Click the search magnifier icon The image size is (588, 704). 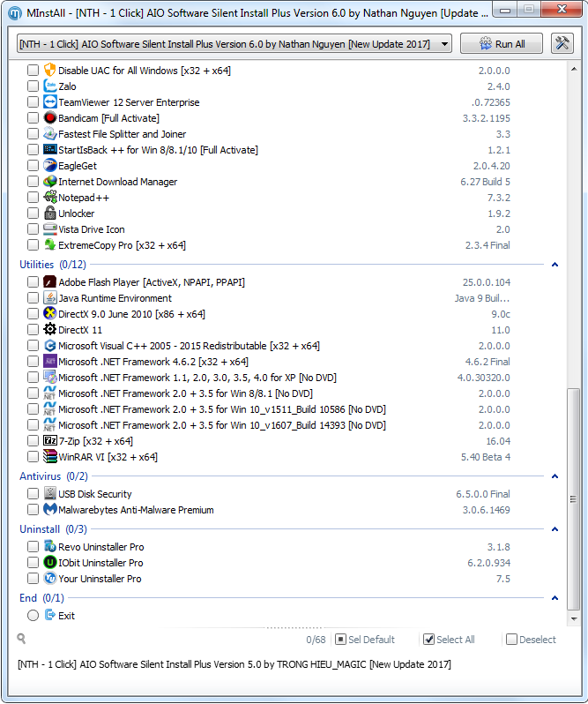pyautogui.click(x=21, y=639)
